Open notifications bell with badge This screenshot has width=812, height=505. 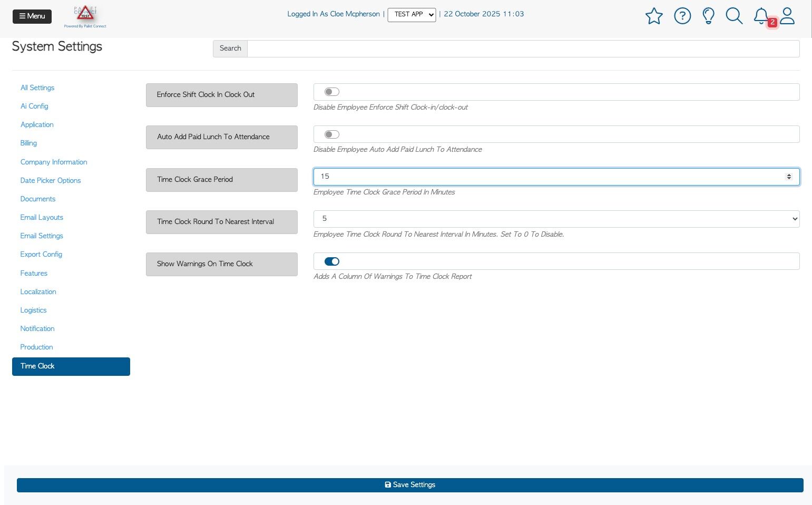[762, 16]
